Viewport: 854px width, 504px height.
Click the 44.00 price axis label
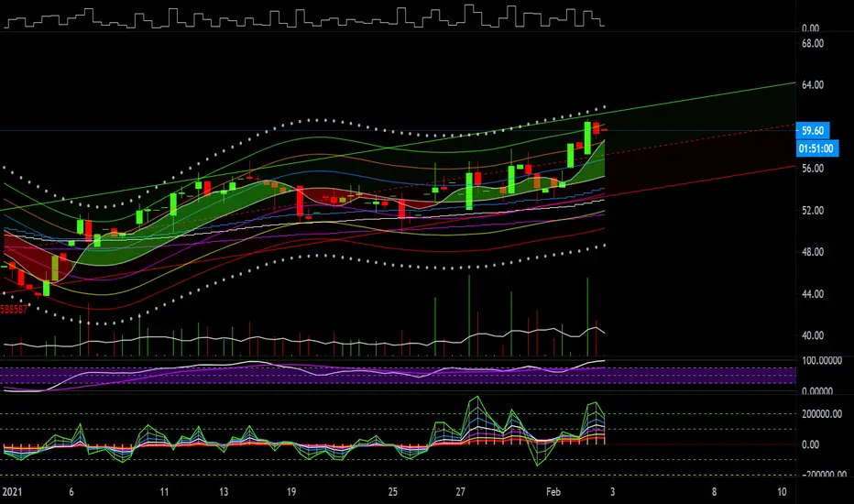[813, 294]
